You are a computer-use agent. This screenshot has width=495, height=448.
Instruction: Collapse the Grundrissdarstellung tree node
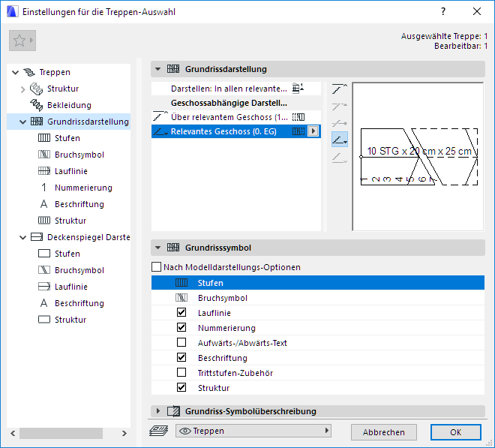point(22,122)
